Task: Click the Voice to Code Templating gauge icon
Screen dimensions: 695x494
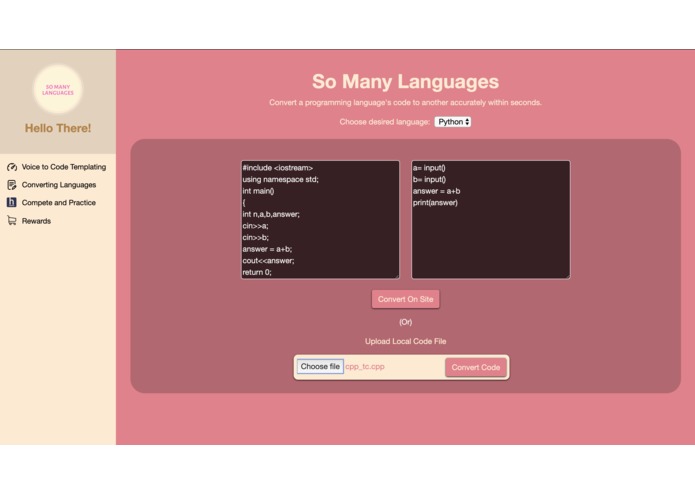Action: coord(12,167)
